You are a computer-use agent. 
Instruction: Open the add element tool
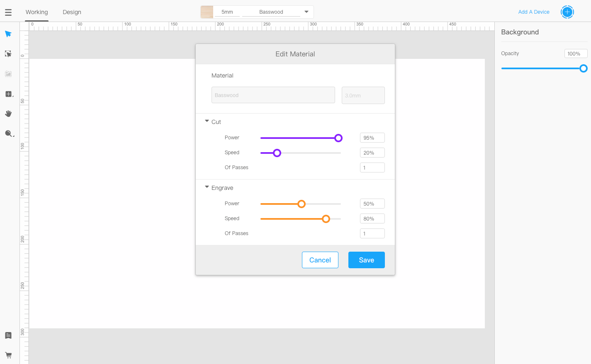click(9, 94)
